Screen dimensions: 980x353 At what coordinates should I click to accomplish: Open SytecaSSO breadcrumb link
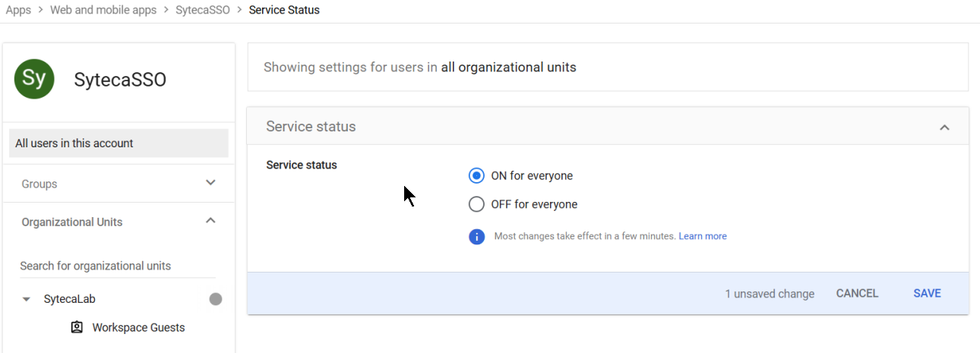[x=203, y=10]
